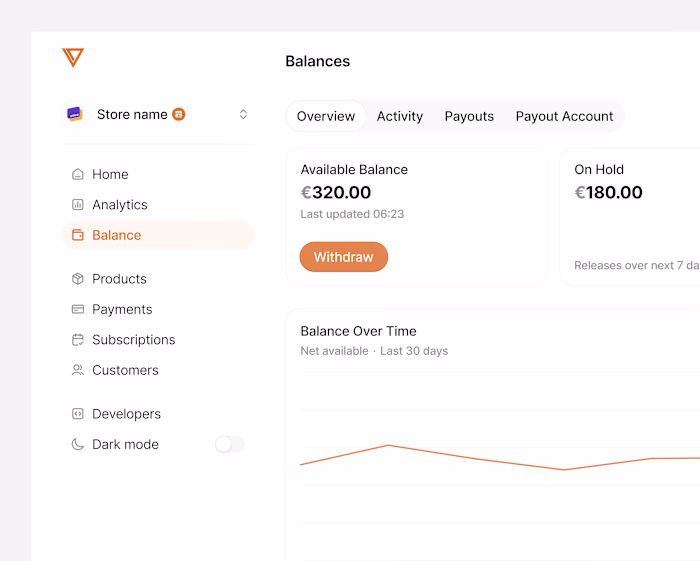Open the Developers section
Screen dimensions: 700x561
click(126, 414)
